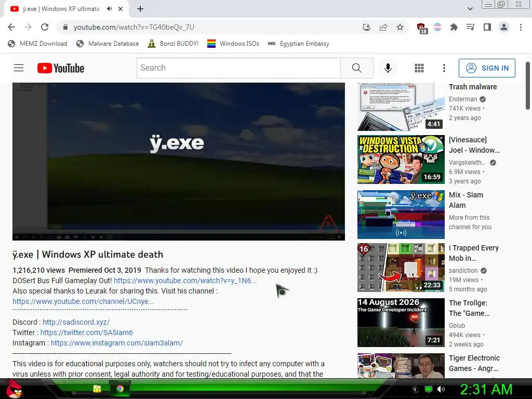532x399 pixels.
Task: Open the YouTube apps grid
Action: pos(419,68)
